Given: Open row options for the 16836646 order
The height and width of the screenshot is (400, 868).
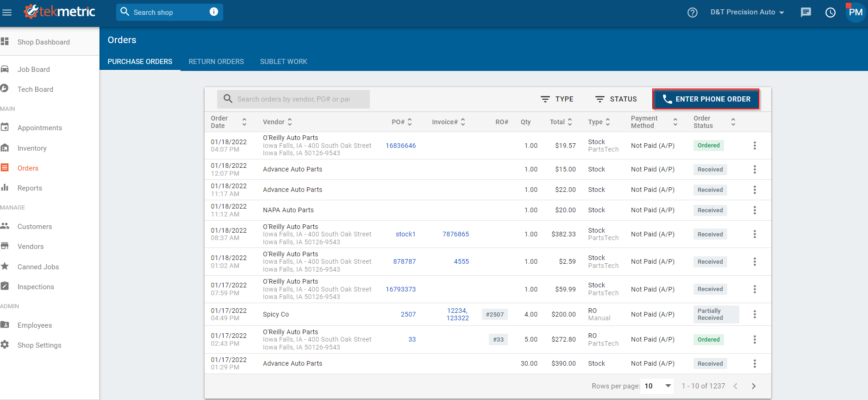Looking at the screenshot, I should pos(755,146).
